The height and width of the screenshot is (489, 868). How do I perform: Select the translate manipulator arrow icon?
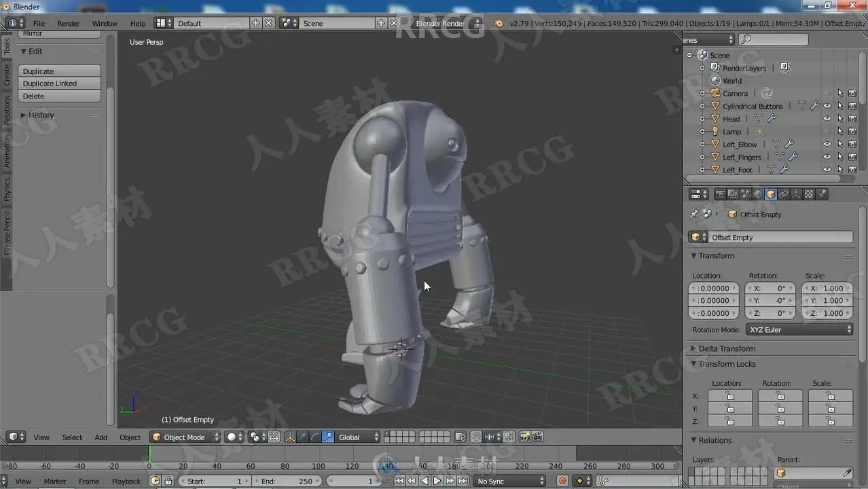tap(302, 437)
